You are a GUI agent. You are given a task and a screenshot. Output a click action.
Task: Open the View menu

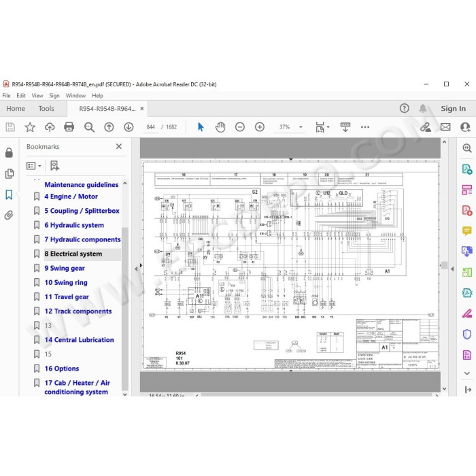point(37,96)
